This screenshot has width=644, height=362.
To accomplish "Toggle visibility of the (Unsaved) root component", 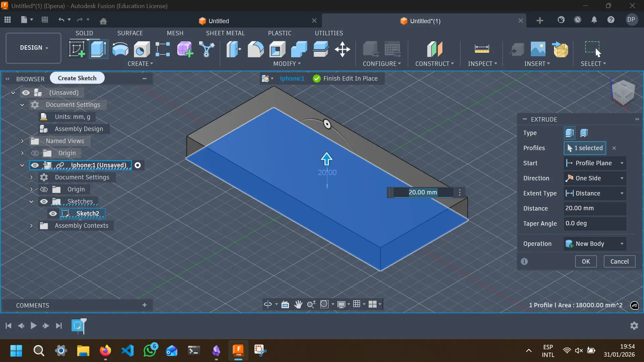I will coord(26,93).
